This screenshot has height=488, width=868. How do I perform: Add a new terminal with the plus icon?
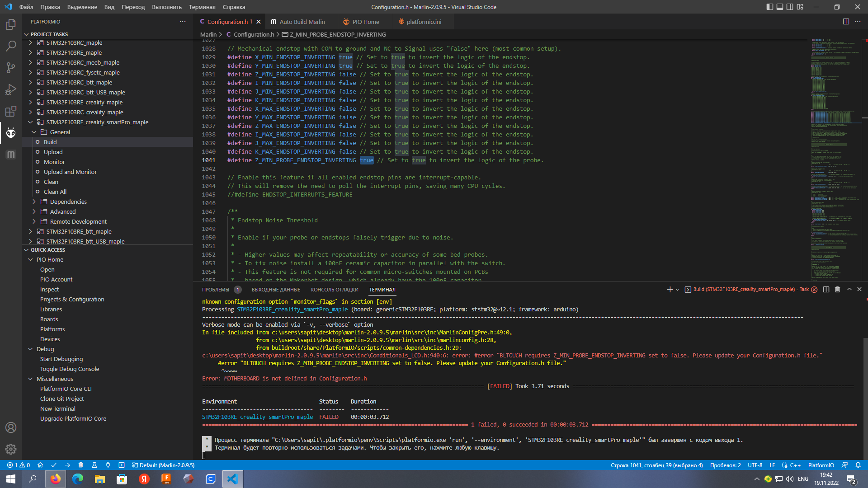coord(670,289)
